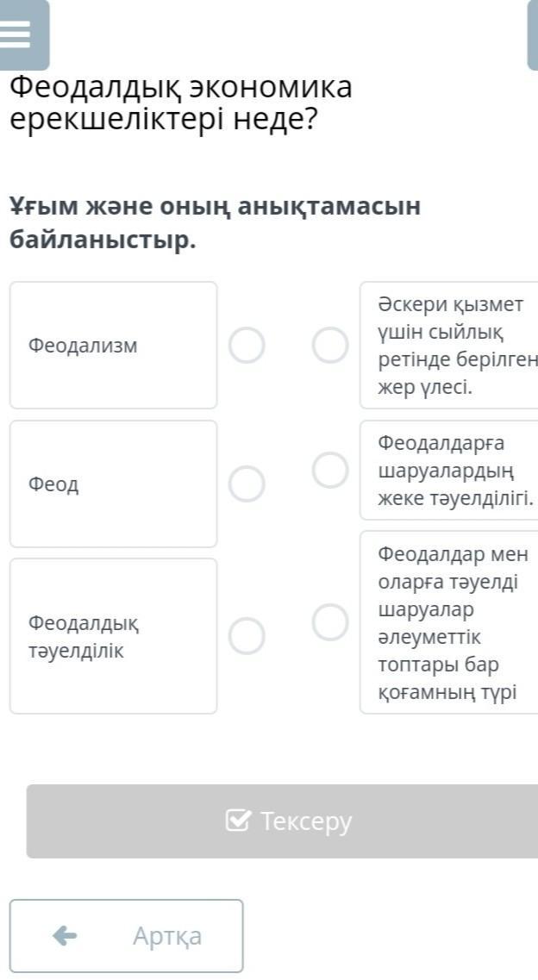538x980 pixels.
Task: Select radio beside 'Феодалдарға шаруалардың' definition
Action: tap(330, 470)
